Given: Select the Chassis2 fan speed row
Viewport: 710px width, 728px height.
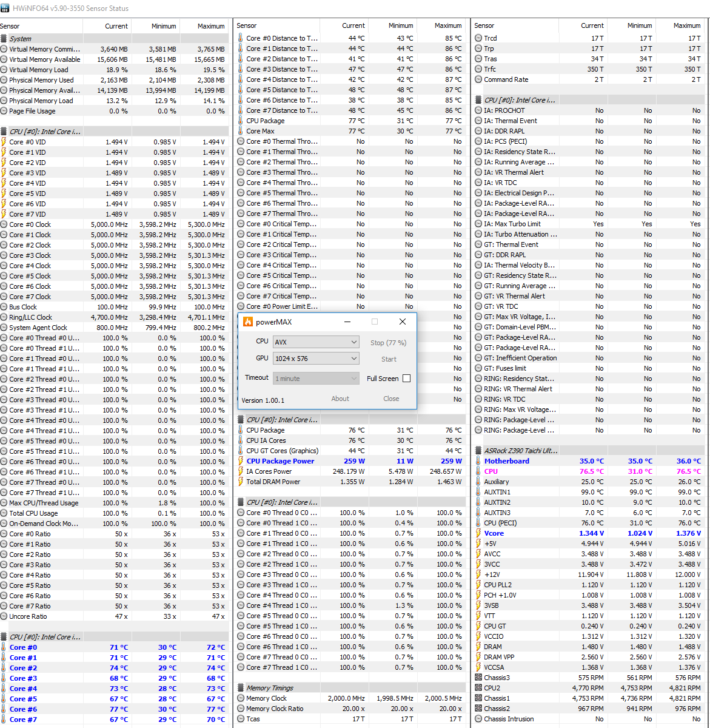Looking at the screenshot, I should pos(589,709).
